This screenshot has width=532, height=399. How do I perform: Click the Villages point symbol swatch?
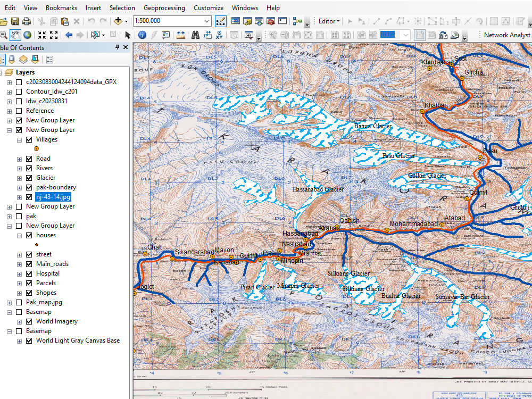point(36,148)
